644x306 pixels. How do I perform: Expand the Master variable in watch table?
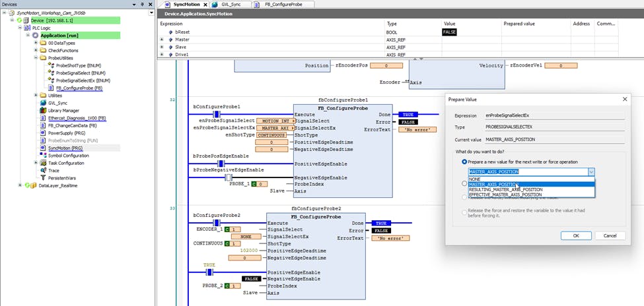click(x=162, y=40)
